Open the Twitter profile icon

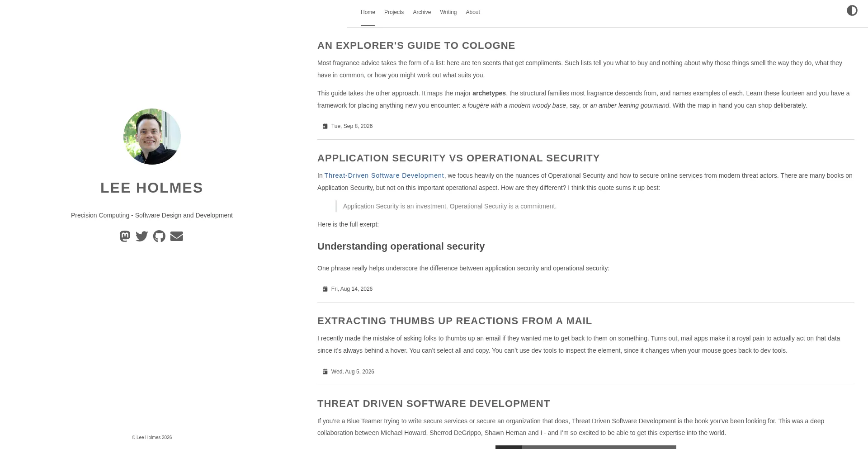142,236
